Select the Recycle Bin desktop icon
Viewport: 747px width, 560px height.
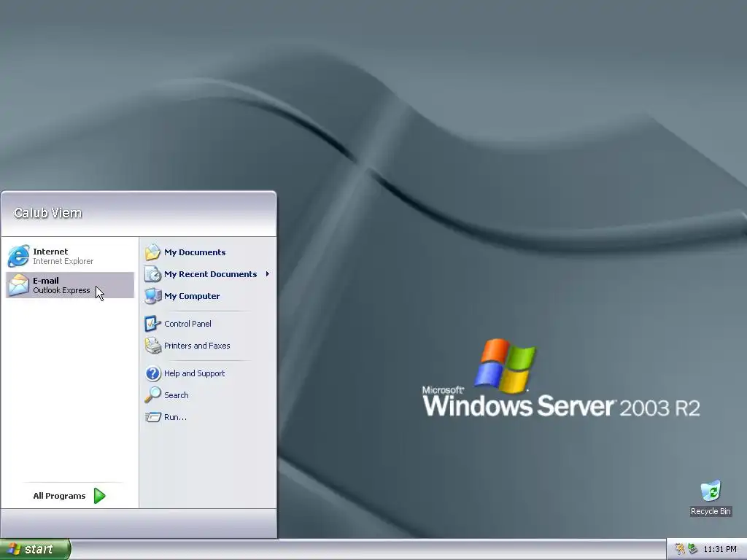pyautogui.click(x=711, y=498)
